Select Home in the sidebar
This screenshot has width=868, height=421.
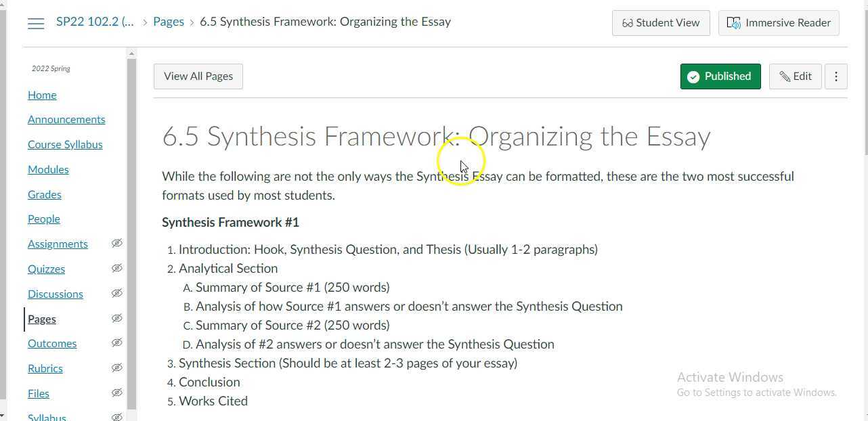42,95
